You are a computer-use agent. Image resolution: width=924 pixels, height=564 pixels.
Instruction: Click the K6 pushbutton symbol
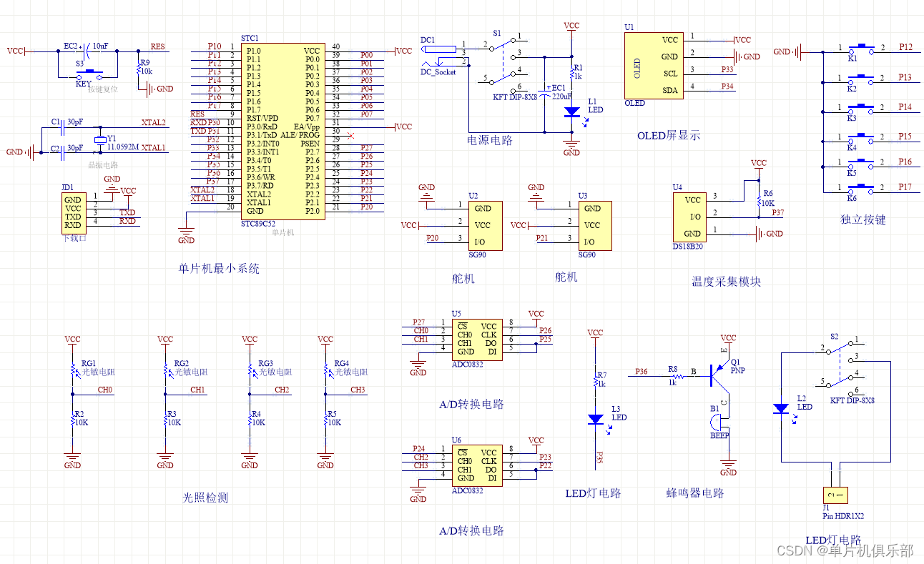862,189
